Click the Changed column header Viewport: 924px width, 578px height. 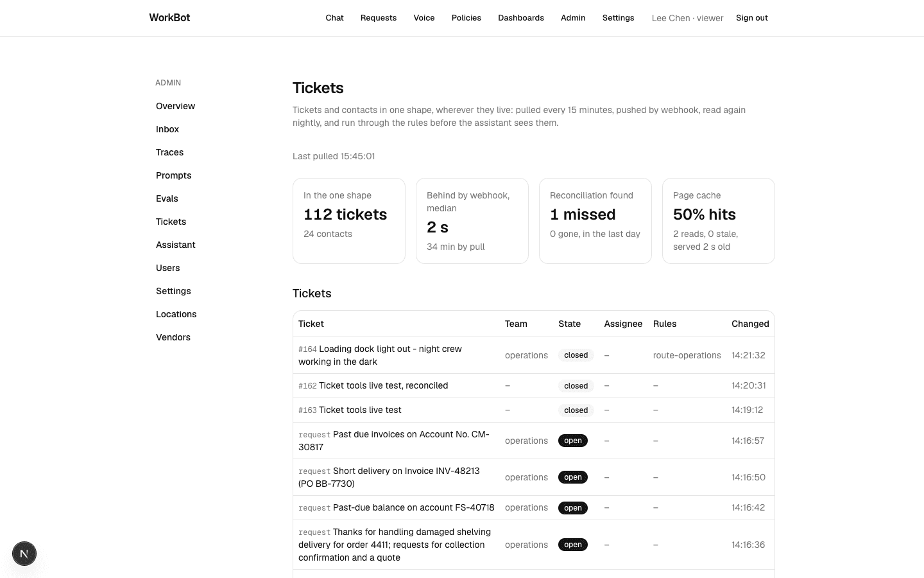(750, 324)
